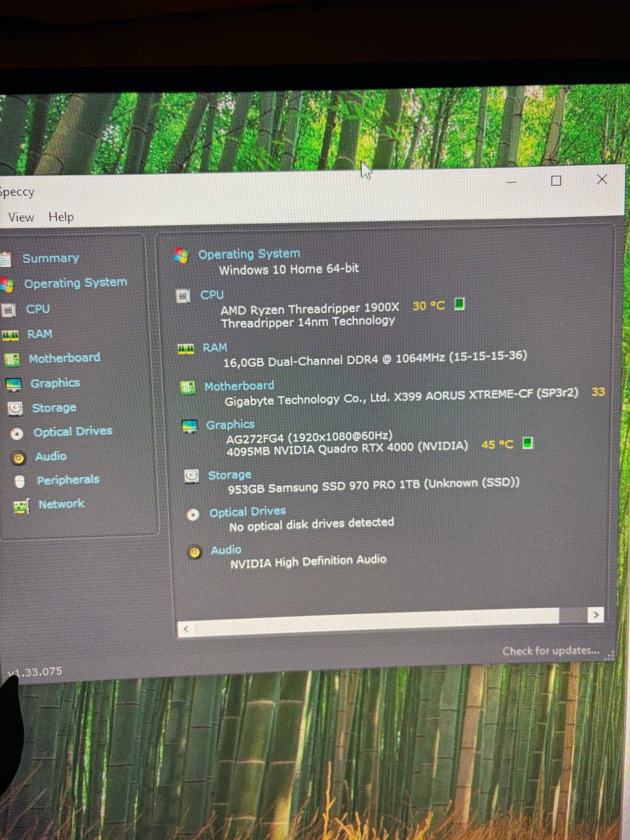Click NVIDIA High Definition Audio text
Viewport: 630px width, 840px height.
pyautogui.click(x=308, y=562)
